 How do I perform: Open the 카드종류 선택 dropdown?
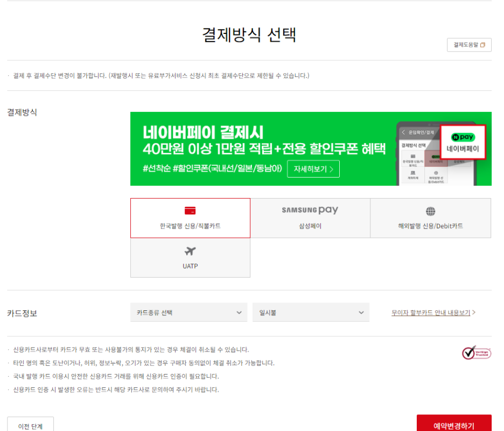188,313
